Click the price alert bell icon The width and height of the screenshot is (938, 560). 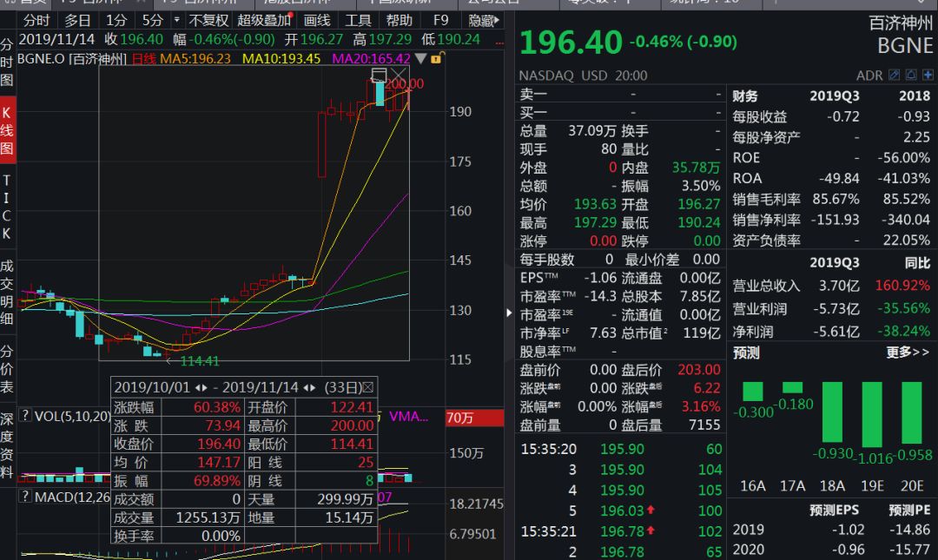(x=911, y=75)
